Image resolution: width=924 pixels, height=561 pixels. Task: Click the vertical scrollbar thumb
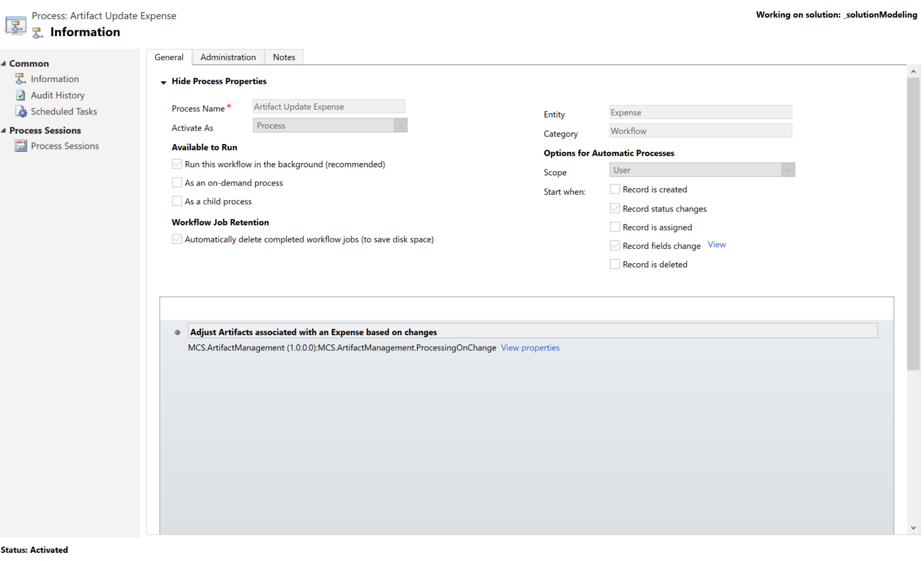pyautogui.click(x=913, y=224)
